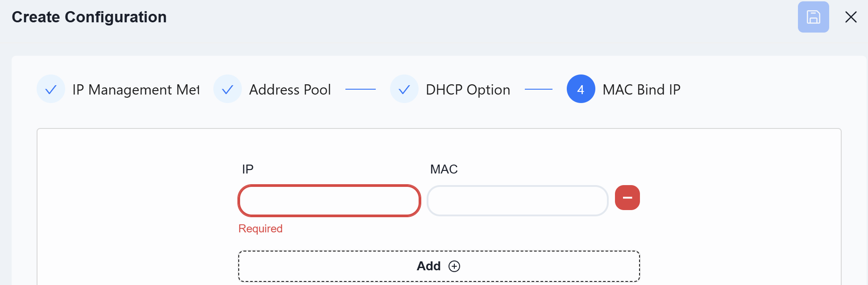Click the step 4 circle icon

pos(581,89)
